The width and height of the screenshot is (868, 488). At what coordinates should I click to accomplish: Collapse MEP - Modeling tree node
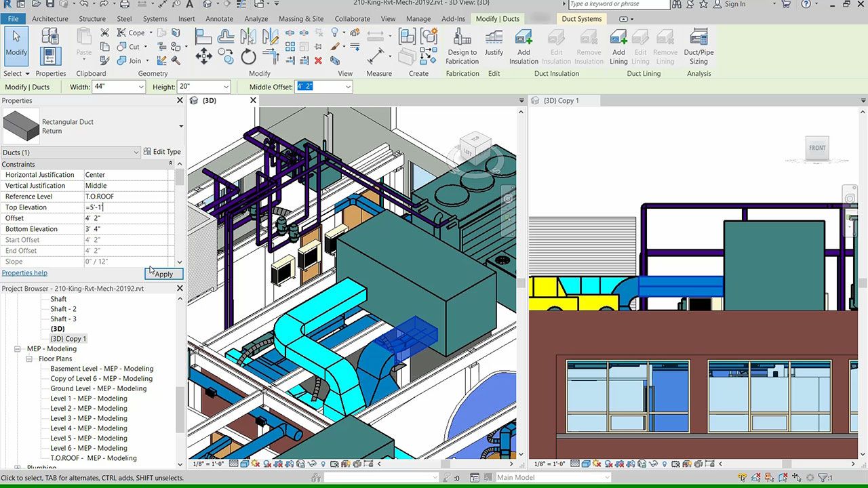(17, 349)
